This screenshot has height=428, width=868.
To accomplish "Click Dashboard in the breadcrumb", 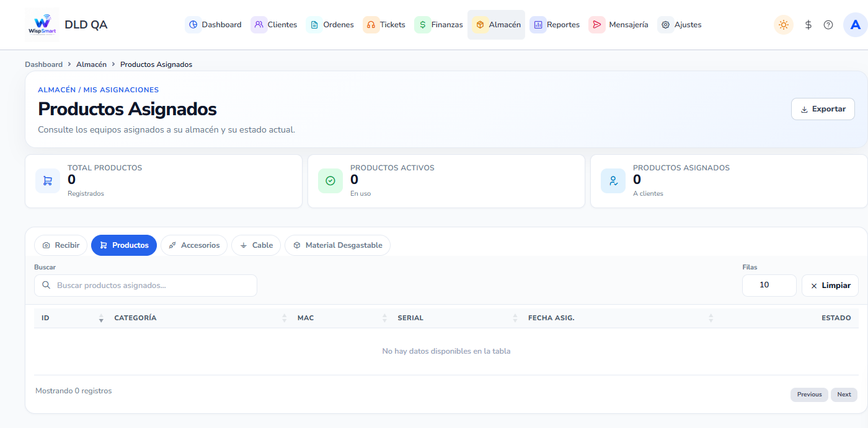I will 43,64.
